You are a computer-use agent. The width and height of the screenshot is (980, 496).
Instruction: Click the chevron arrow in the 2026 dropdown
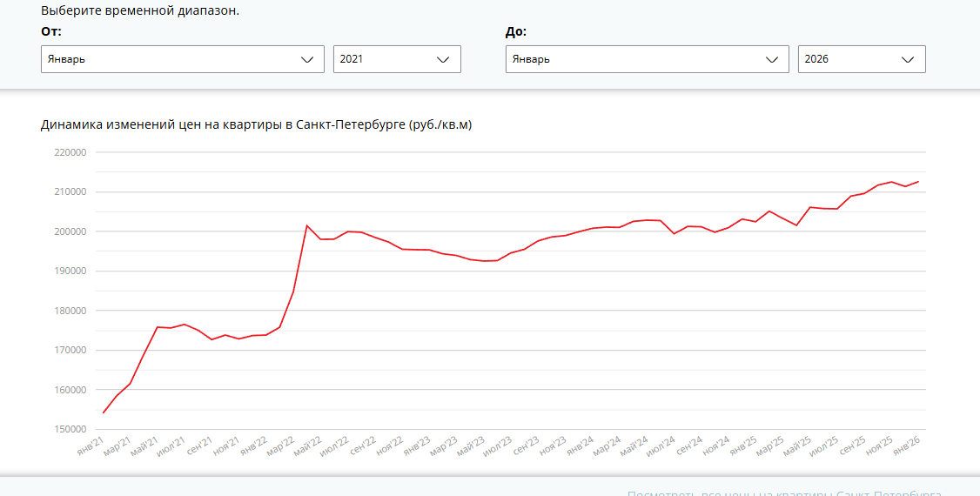pos(908,60)
